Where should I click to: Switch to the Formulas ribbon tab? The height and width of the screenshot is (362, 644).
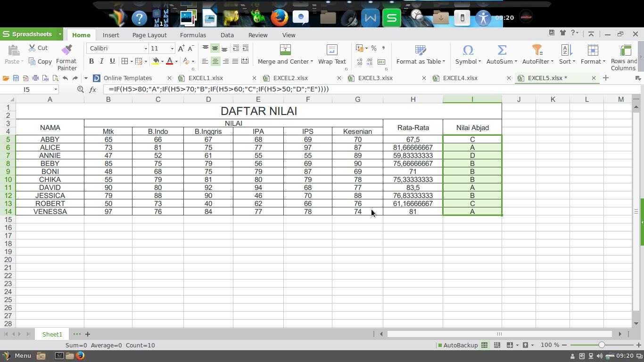(x=193, y=35)
